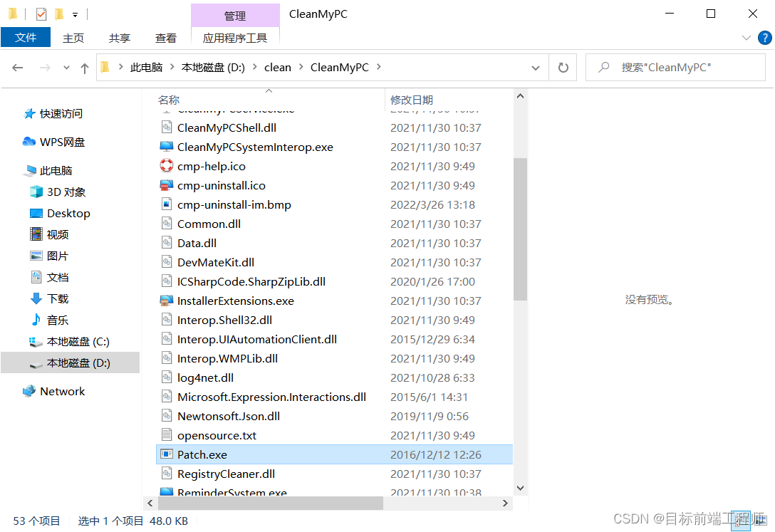Switch to the 查看 ribbon tab
This screenshot has width=775, height=532.
point(165,38)
